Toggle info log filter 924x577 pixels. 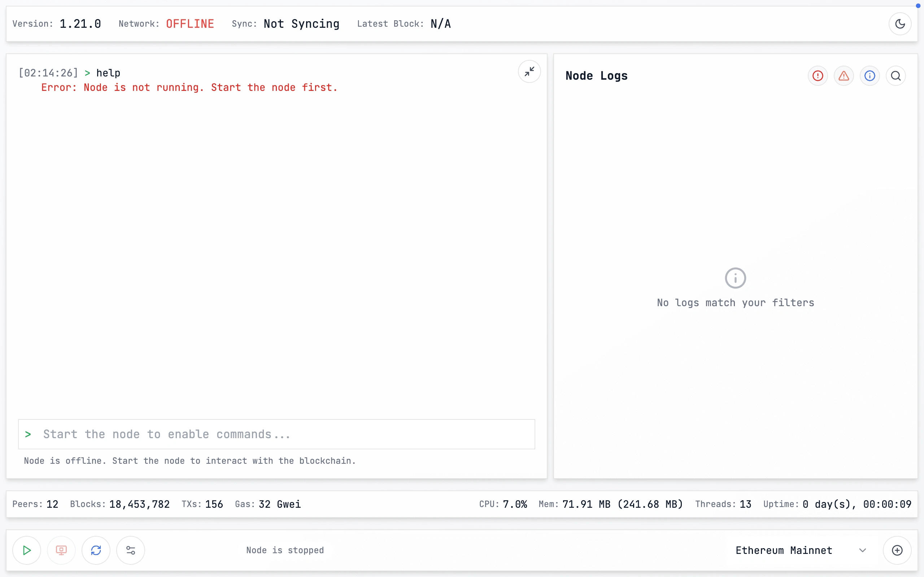tap(869, 76)
